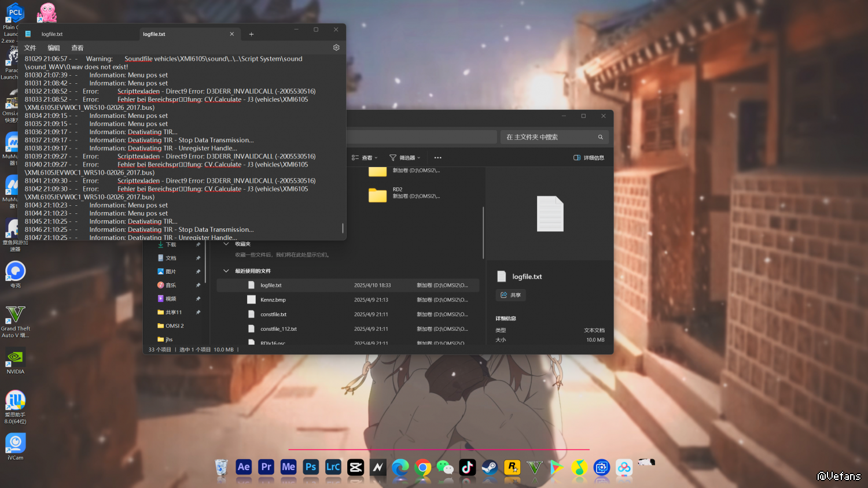This screenshot has height=488, width=868.
Task: Open the Recycle Bin in dock
Action: click(221, 467)
